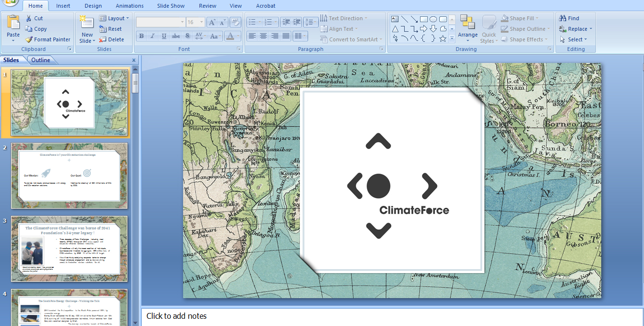This screenshot has height=326, width=644.
Task: Justify the paragraph text
Action: pos(286,36)
